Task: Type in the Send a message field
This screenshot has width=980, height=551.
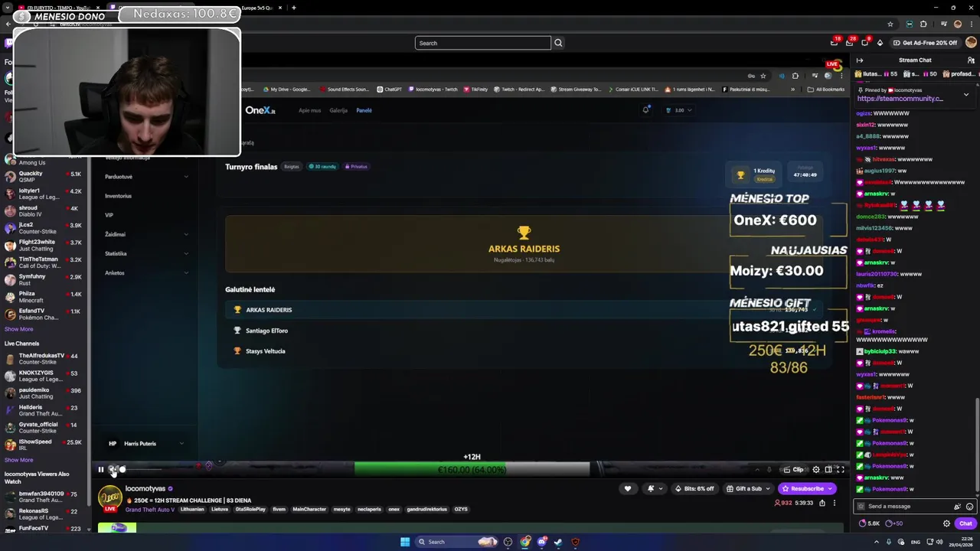Action: (907, 507)
